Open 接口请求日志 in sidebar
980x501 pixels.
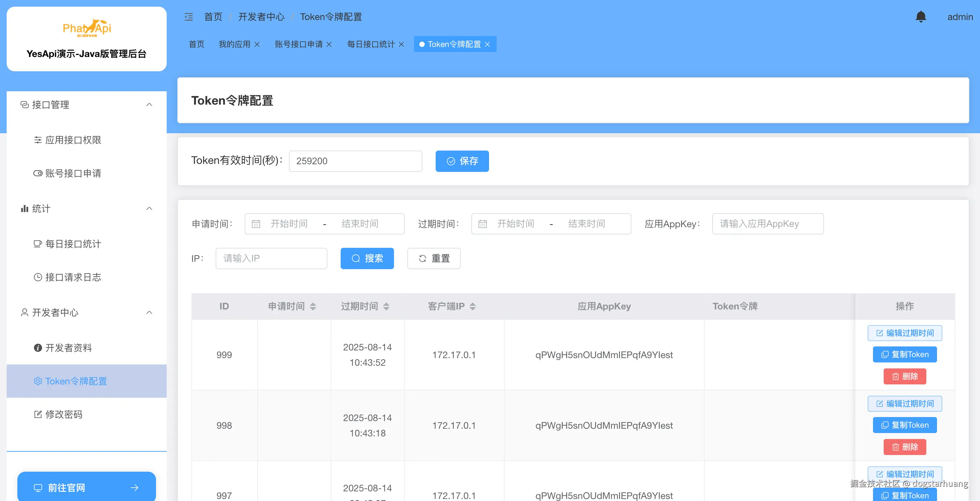tap(73, 277)
